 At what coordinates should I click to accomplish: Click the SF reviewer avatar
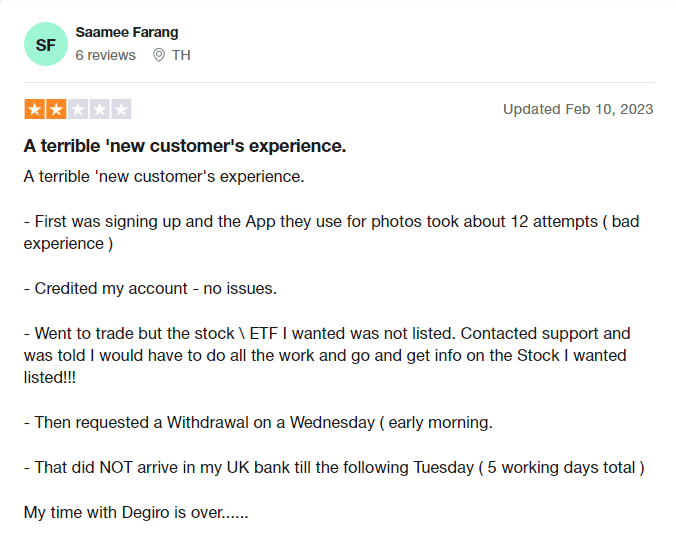[x=45, y=45]
